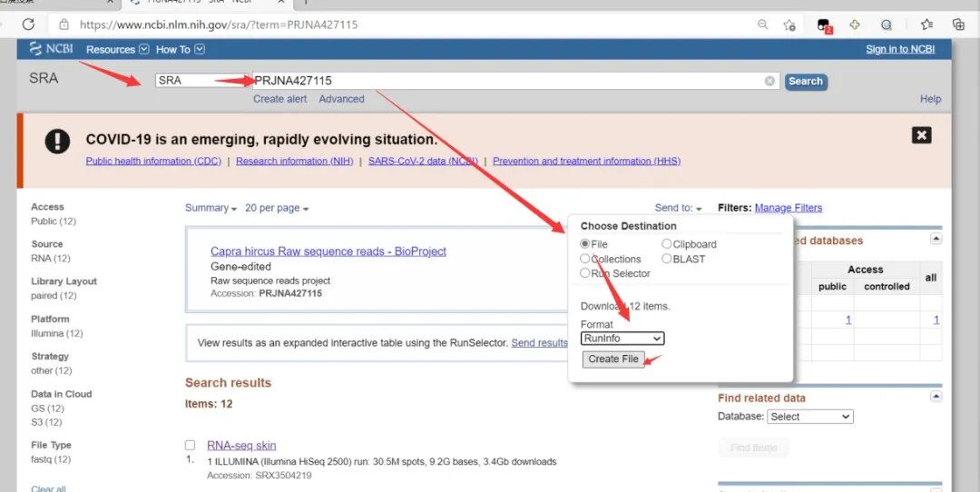
Task: Filter by Illumina (12) platform
Action: (x=57, y=333)
